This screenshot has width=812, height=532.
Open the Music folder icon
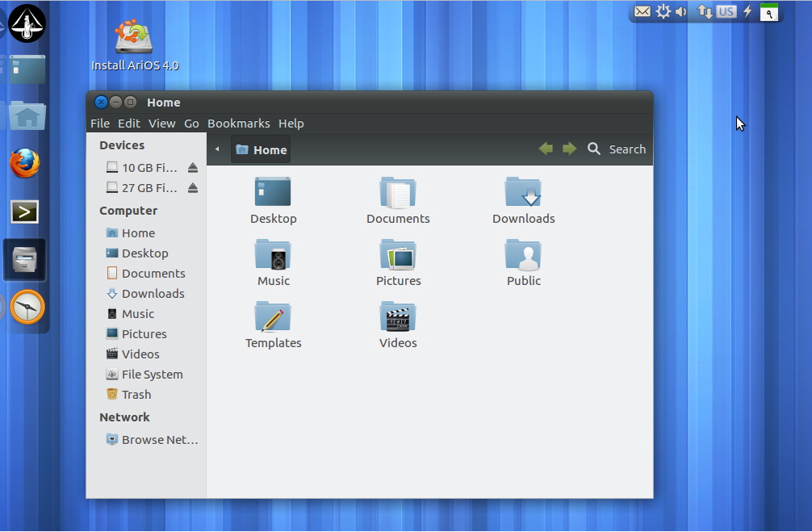[x=273, y=256]
